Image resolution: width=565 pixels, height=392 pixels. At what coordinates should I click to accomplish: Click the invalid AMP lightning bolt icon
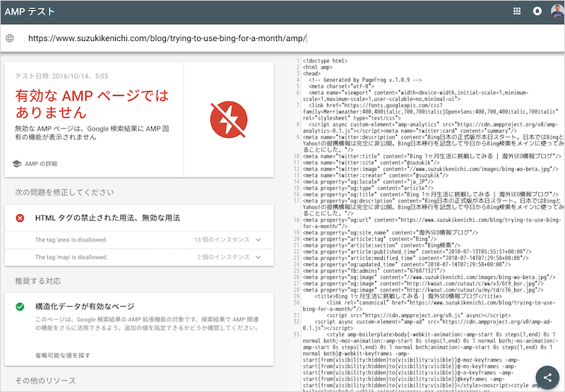coord(229,119)
